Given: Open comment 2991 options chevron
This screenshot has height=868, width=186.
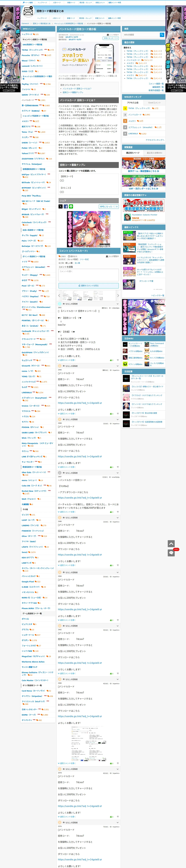Looking at the screenshot, I should (117, 304).
